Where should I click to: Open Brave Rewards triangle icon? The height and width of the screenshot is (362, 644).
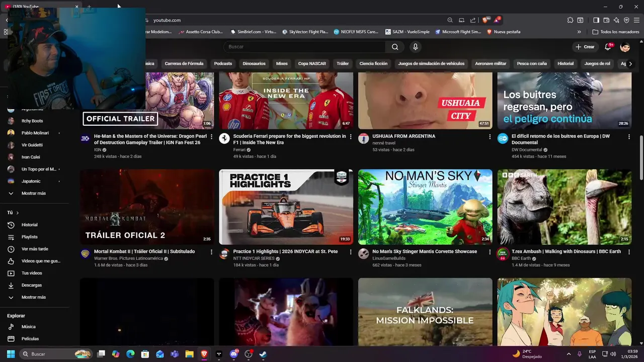coord(497,20)
